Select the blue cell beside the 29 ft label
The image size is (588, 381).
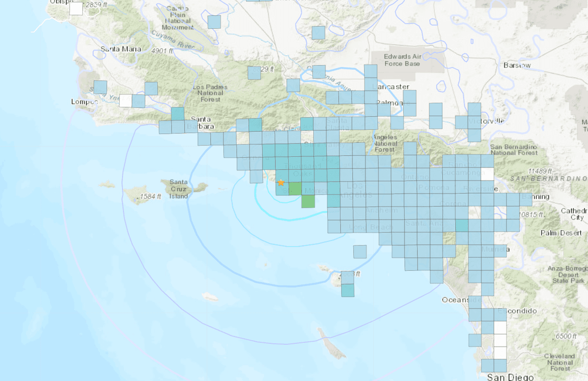tap(254, 73)
